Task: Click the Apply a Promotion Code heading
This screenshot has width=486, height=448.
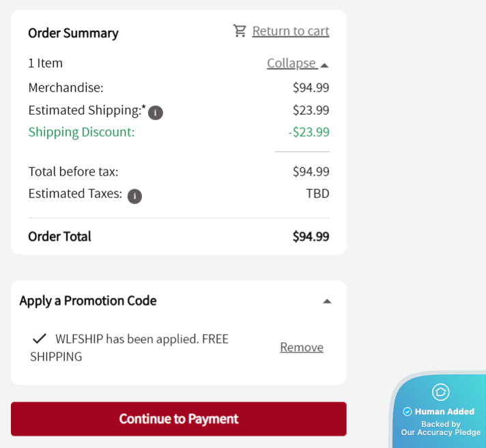Action: click(88, 300)
